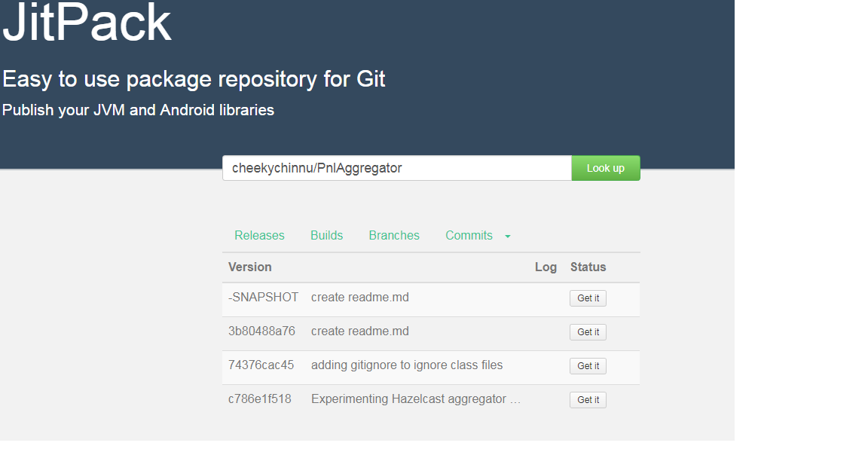Click Get it for commit 74376cac45
Screen dimensions: 868x455
point(588,365)
